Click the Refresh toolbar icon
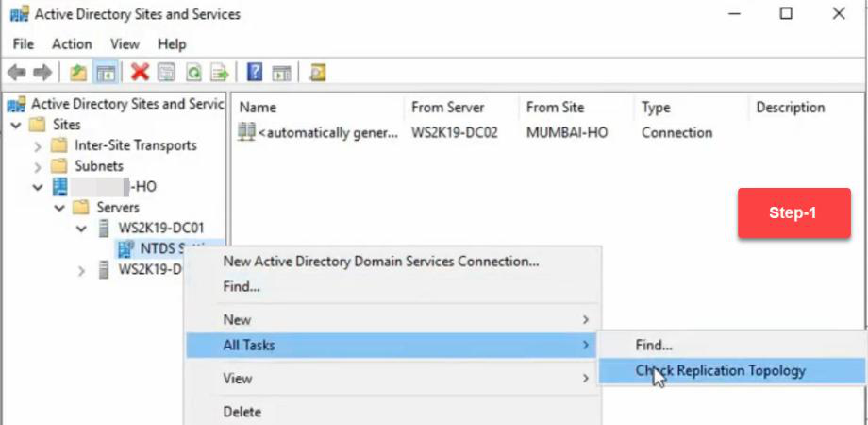Image resolution: width=868 pixels, height=425 pixels. pyautogui.click(x=193, y=72)
